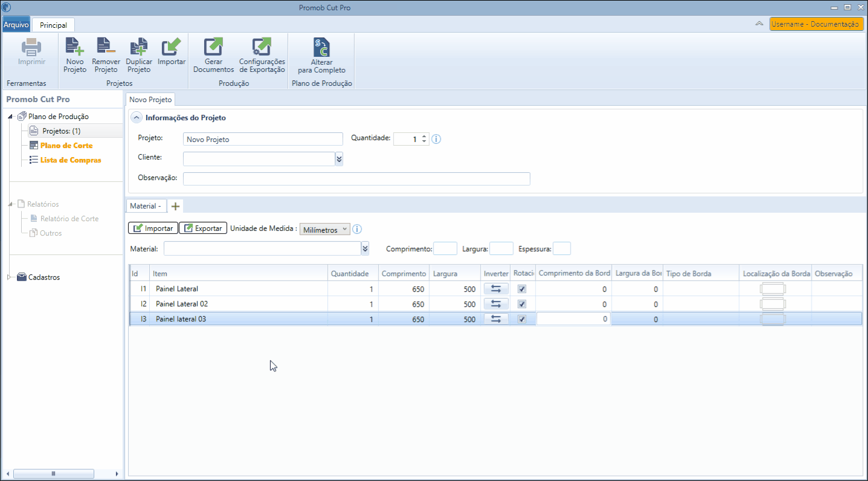Click info icon next to Quantidade
868x481 pixels.
(x=436, y=139)
